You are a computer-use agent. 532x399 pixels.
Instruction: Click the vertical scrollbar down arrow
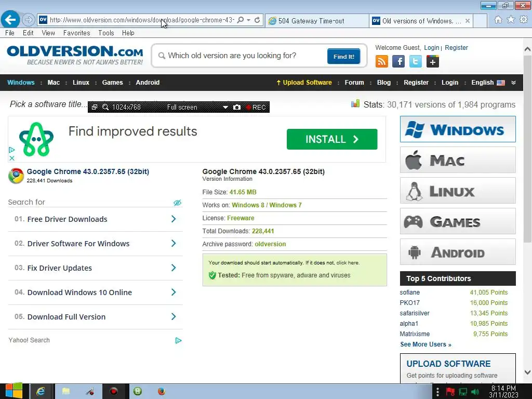pyautogui.click(x=528, y=372)
